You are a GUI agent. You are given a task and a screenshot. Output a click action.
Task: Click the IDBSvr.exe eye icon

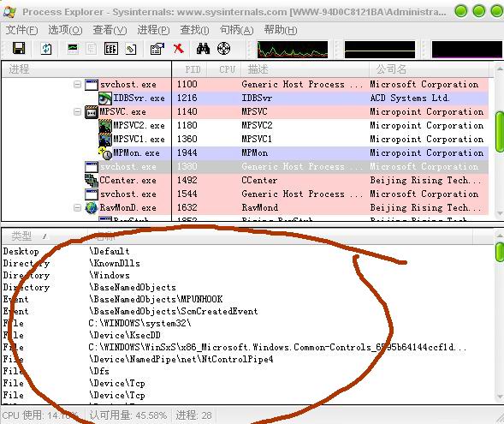[104, 99]
